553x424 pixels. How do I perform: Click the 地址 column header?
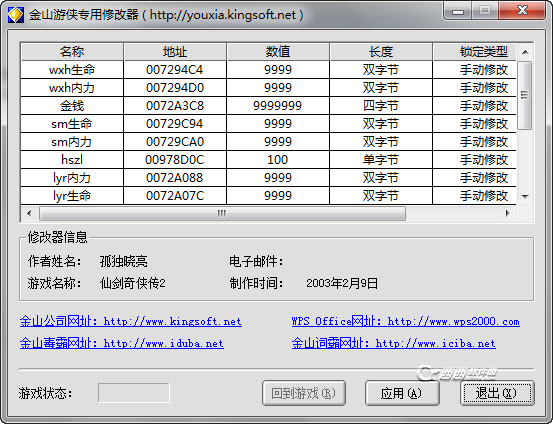coord(175,52)
